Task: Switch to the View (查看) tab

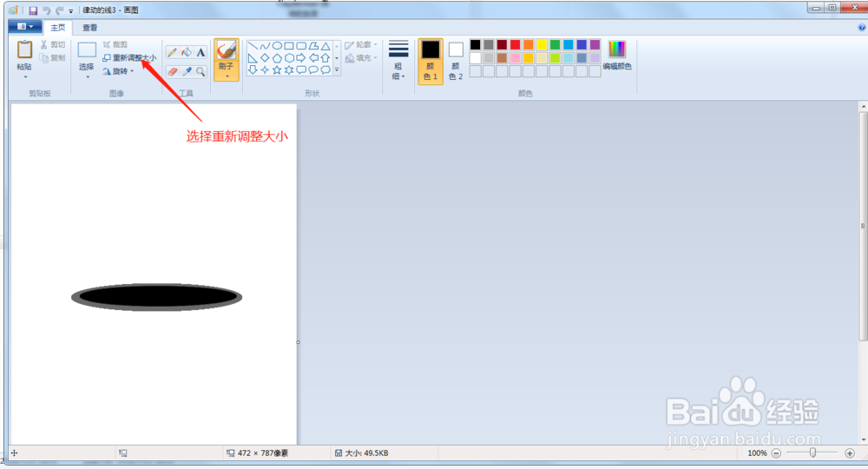Action: point(89,28)
